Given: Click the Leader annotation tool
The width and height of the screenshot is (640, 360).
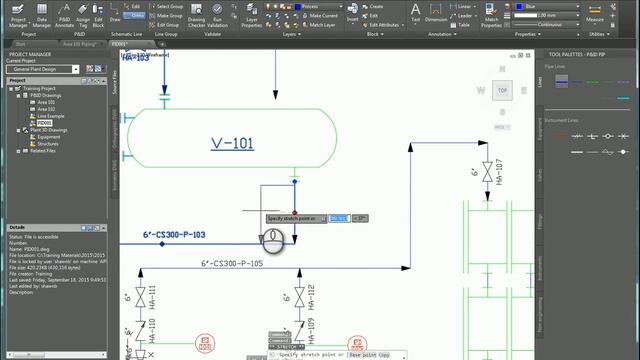Looking at the screenshot, I should click(463, 16).
